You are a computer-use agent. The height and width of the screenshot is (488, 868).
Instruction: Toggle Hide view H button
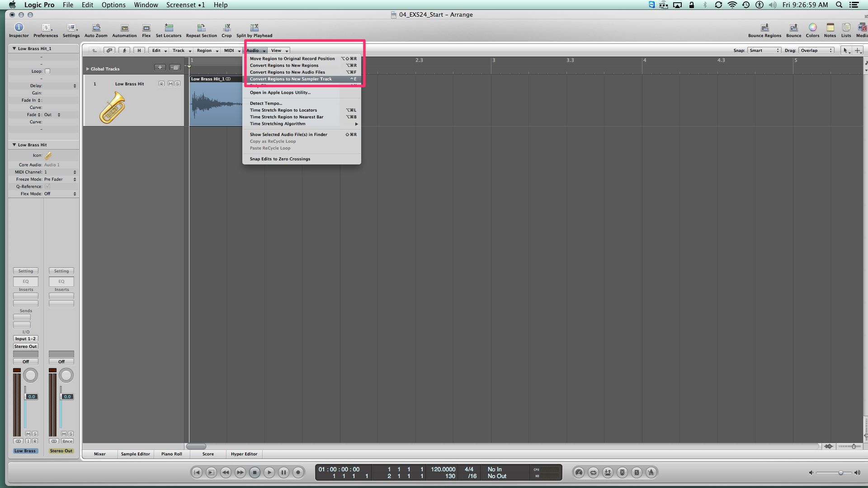pos(139,51)
